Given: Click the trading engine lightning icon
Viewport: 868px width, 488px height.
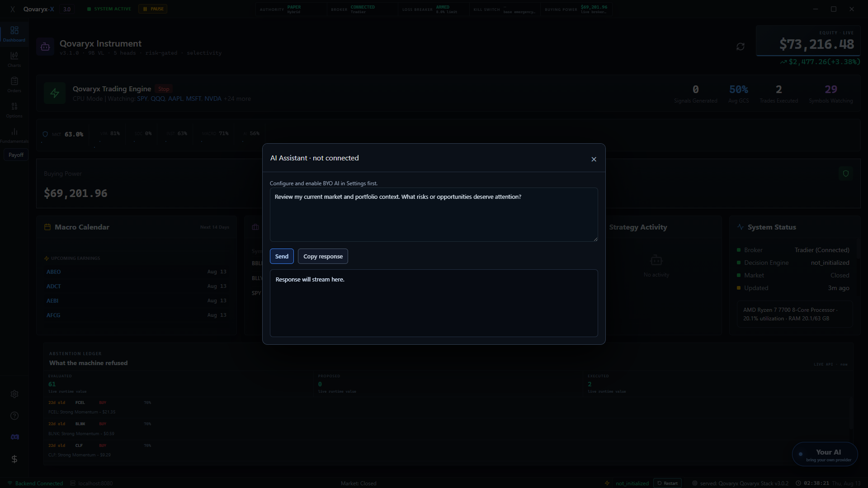Looking at the screenshot, I should click(55, 93).
